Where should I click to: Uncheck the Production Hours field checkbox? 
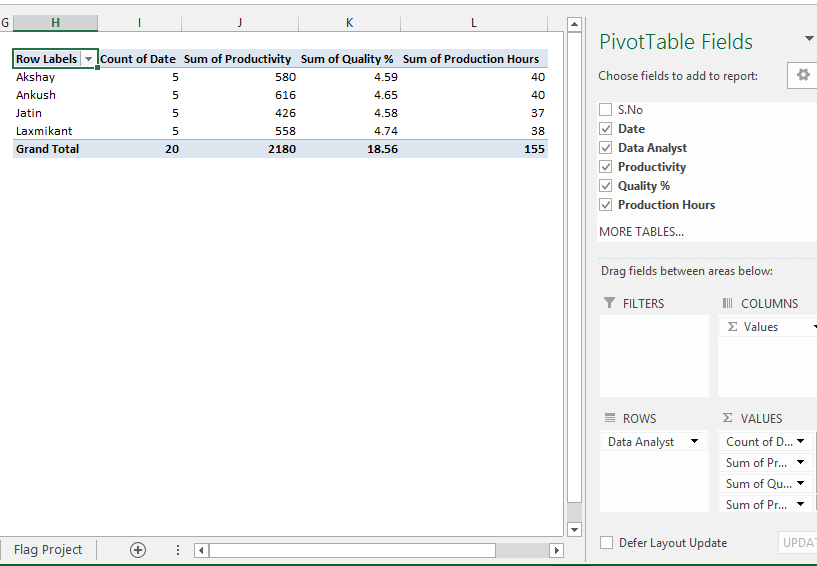pyautogui.click(x=605, y=205)
